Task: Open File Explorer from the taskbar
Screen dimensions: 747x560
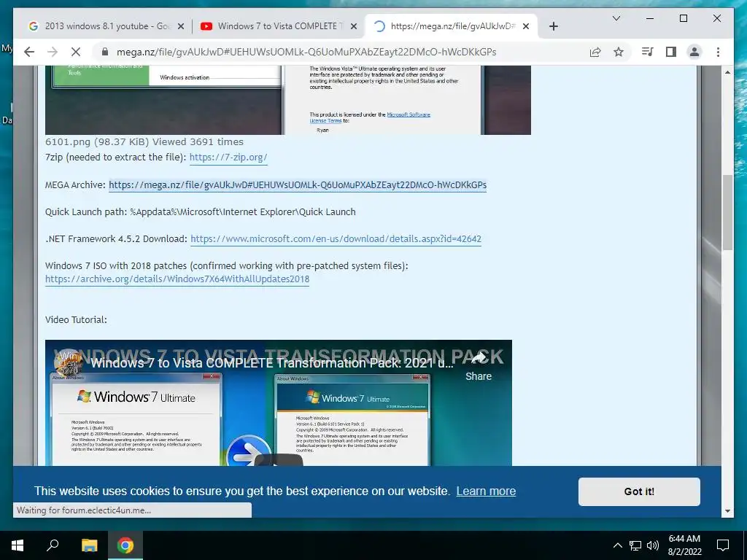Action: tap(89, 545)
